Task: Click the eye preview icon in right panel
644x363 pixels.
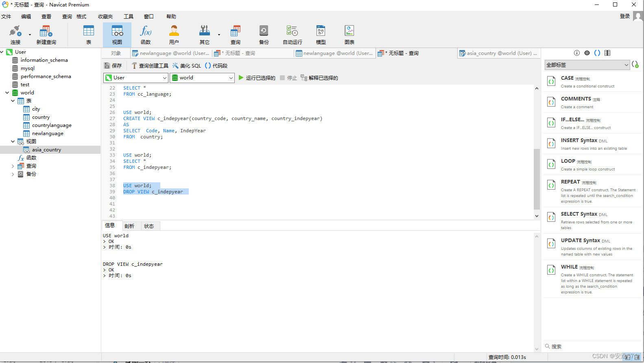Action: point(587,53)
